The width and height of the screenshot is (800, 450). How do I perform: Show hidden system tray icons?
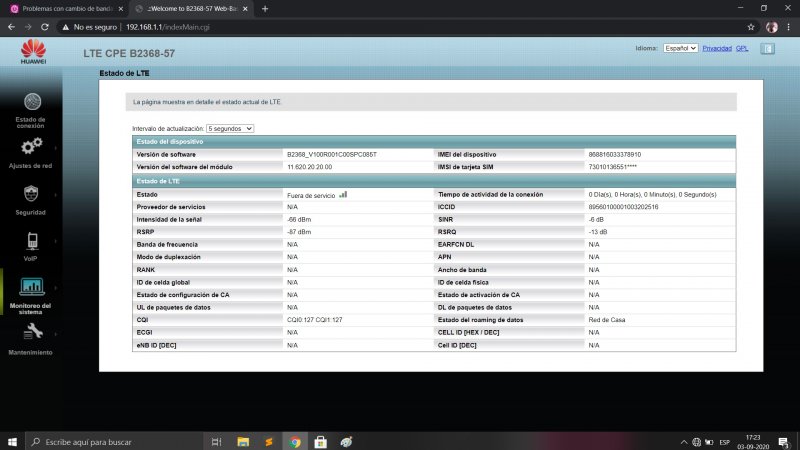pyautogui.click(x=684, y=442)
